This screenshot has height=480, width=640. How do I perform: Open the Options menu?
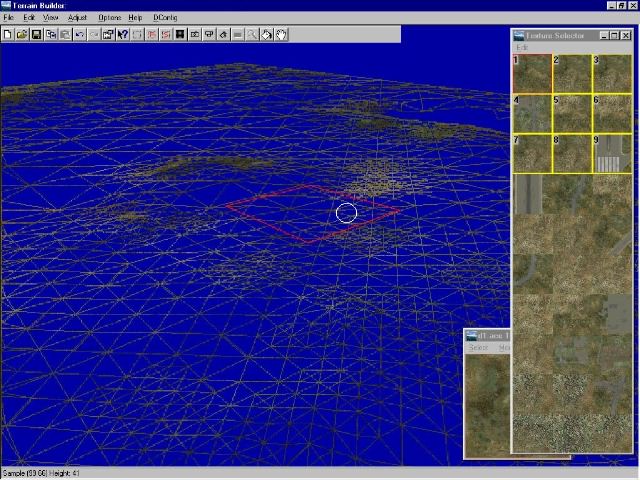[109, 18]
